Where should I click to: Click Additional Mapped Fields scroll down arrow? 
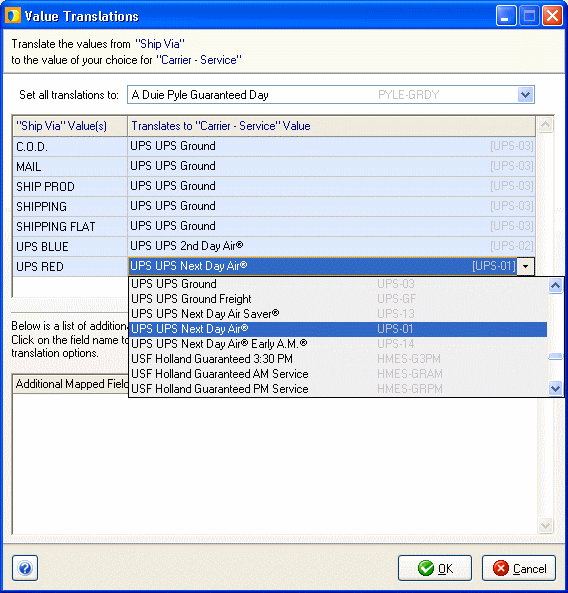(545, 525)
